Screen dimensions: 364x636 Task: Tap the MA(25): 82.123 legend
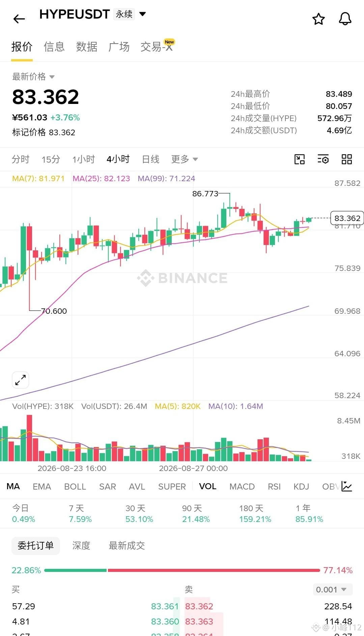pyautogui.click(x=101, y=178)
